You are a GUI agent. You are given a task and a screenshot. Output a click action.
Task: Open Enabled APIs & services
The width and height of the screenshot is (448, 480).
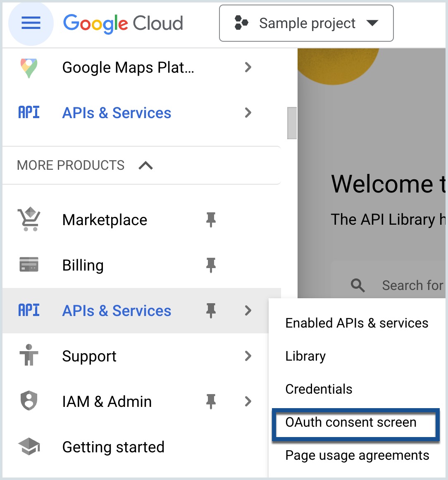(x=357, y=323)
